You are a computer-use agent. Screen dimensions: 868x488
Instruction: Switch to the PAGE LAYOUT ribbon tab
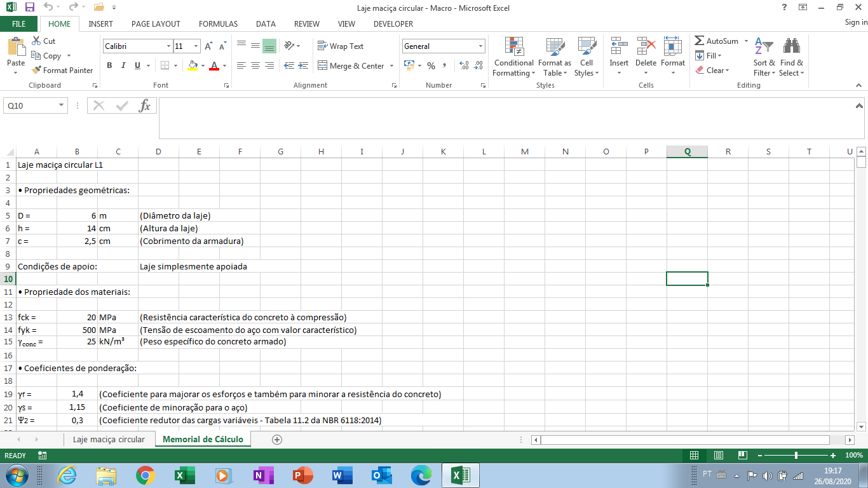click(x=156, y=24)
